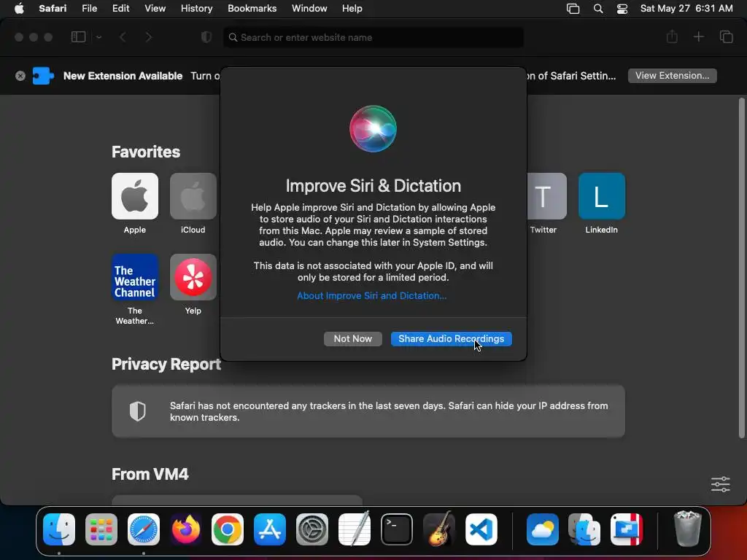Open the Weather app from the Dock
The image size is (747, 560).
(542, 529)
